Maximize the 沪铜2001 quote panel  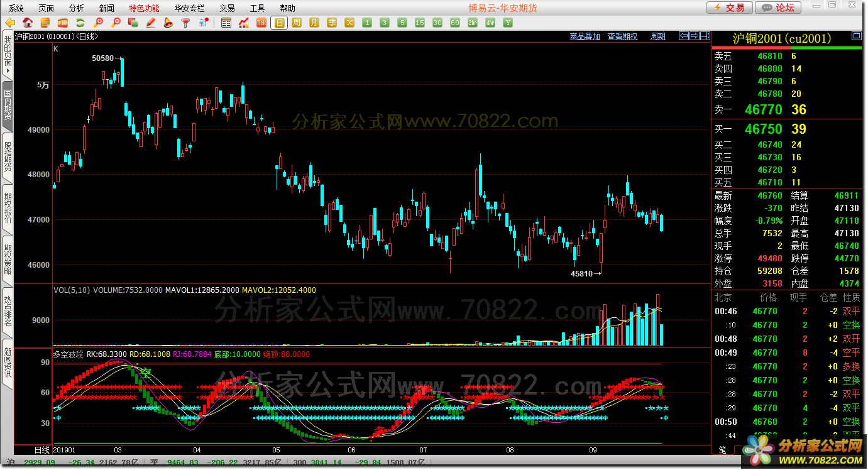tap(856, 36)
